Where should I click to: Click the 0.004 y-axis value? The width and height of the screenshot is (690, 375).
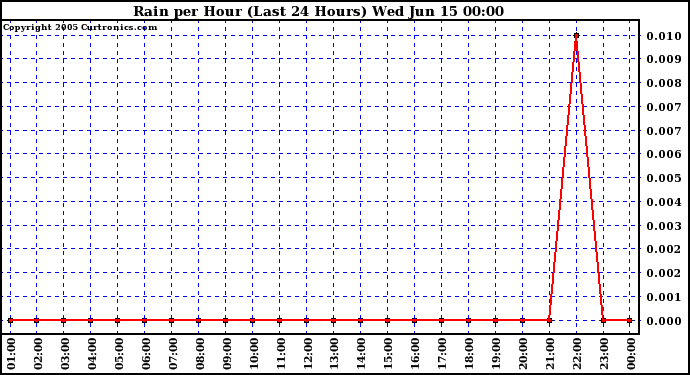click(x=664, y=202)
